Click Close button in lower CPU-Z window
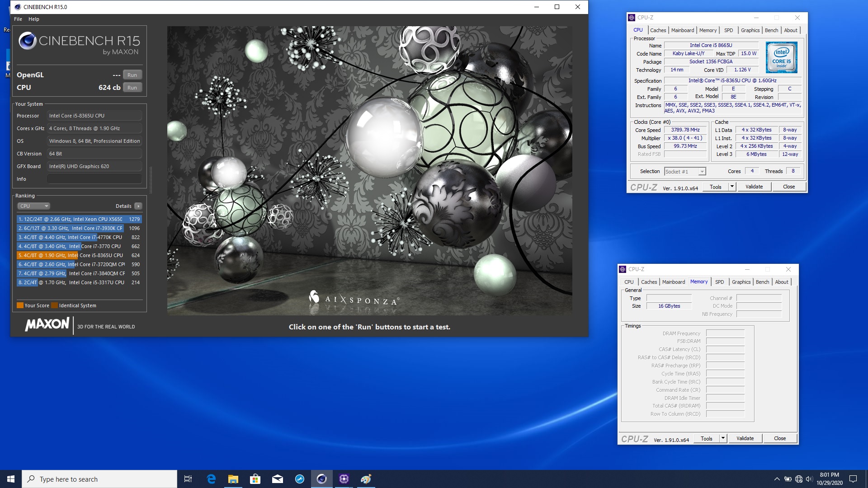The width and height of the screenshot is (868, 488). 779,439
